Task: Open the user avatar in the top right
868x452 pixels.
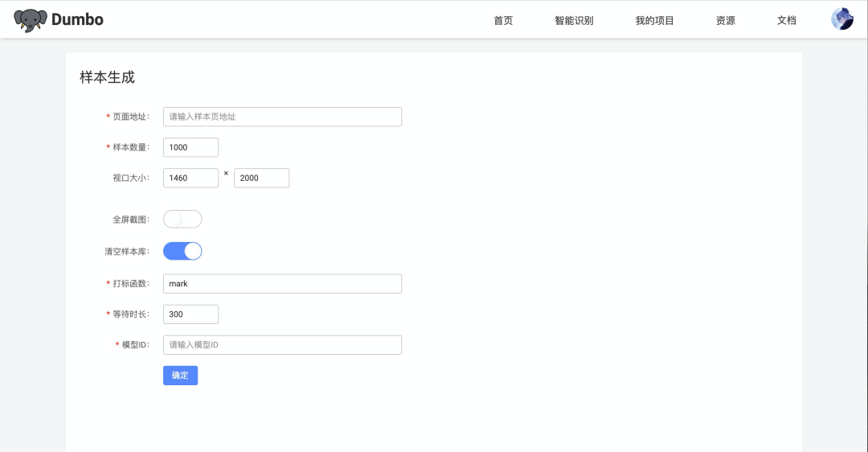Action: 841,19
